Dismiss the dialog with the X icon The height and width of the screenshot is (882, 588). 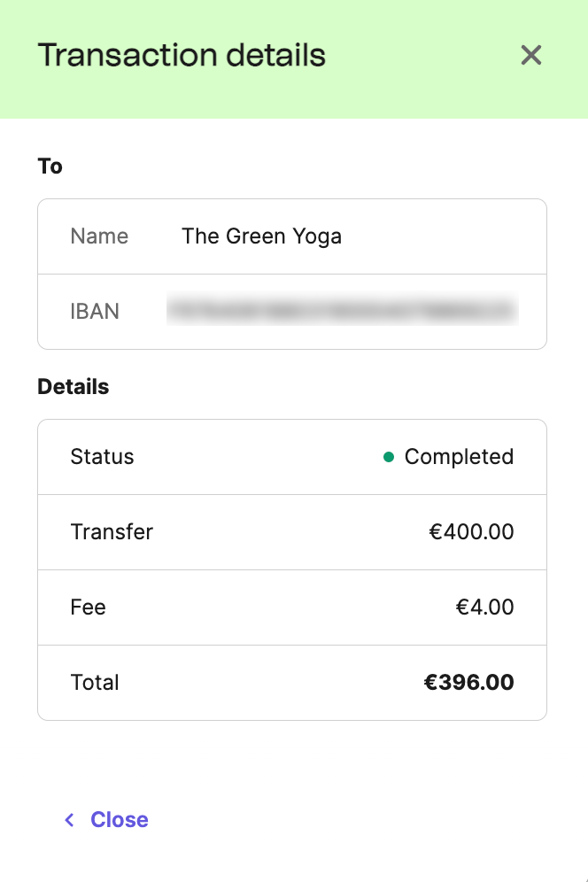pyautogui.click(x=530, y=56)
